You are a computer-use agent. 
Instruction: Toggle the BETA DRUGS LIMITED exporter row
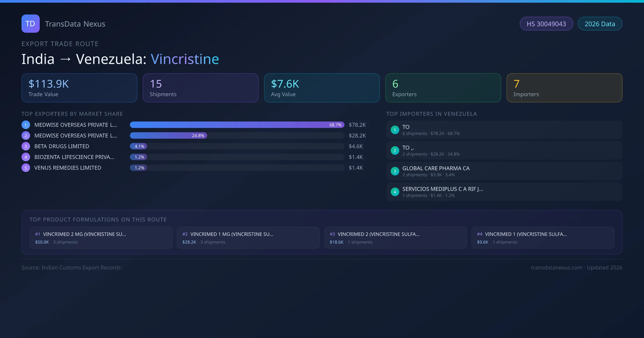[x=62, y=146]
